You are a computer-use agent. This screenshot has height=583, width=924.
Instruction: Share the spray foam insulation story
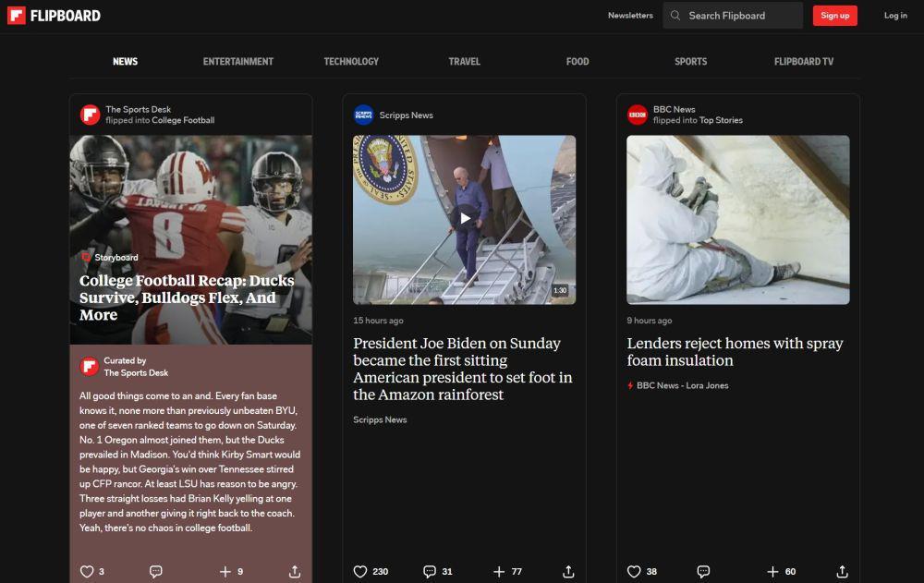click(x=842, y=571)
